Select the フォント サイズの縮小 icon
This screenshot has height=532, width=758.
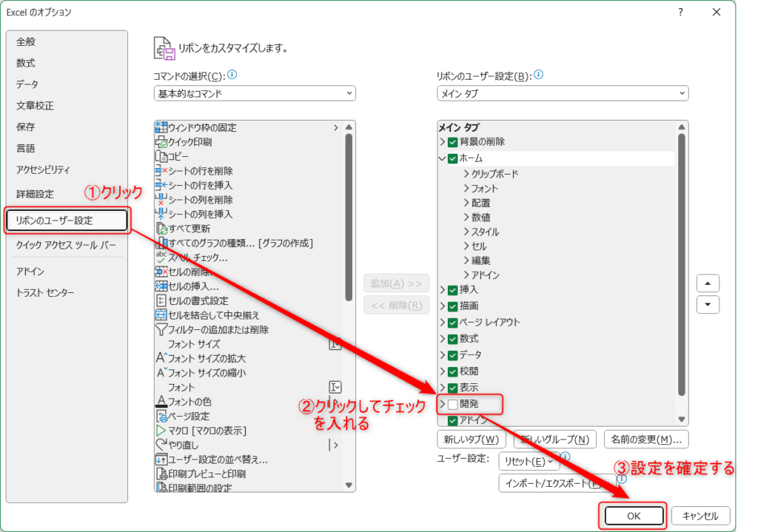(161, 372)
